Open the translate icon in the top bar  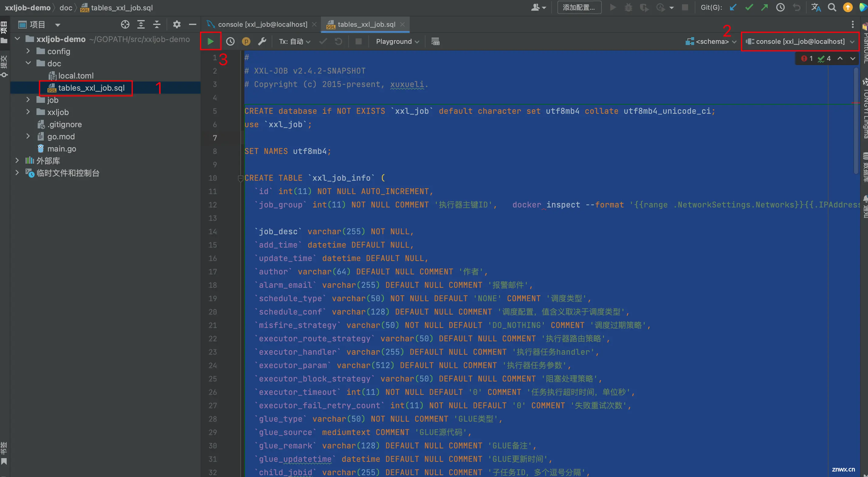[816, 7]
